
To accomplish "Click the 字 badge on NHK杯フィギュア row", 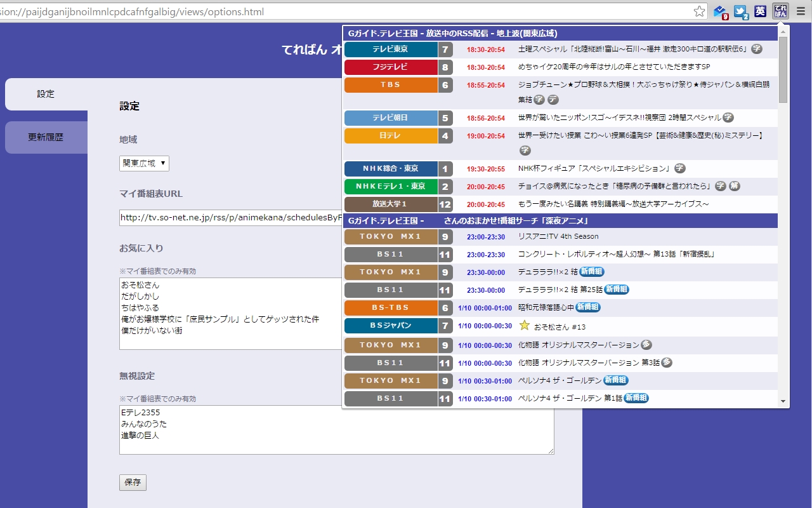I will coord(679,168).
